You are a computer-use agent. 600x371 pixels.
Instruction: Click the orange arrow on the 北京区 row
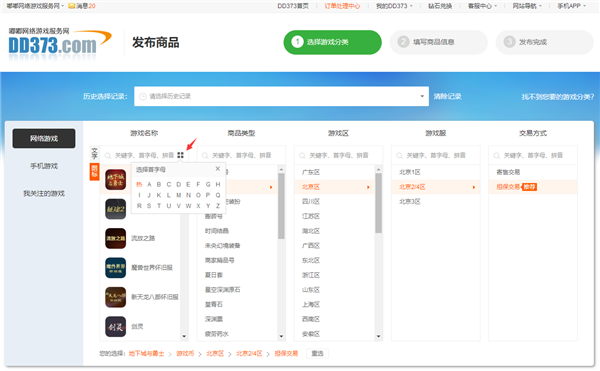(x=368, y=187)
